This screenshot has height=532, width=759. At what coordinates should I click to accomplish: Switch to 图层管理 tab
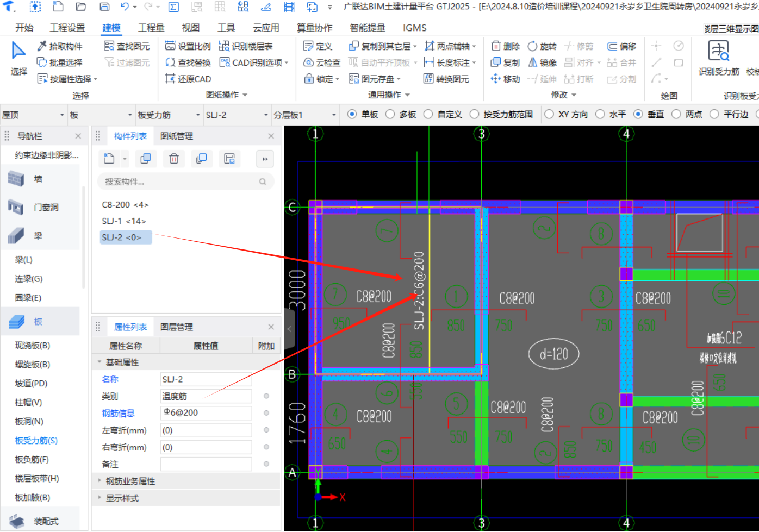[177, 327]
